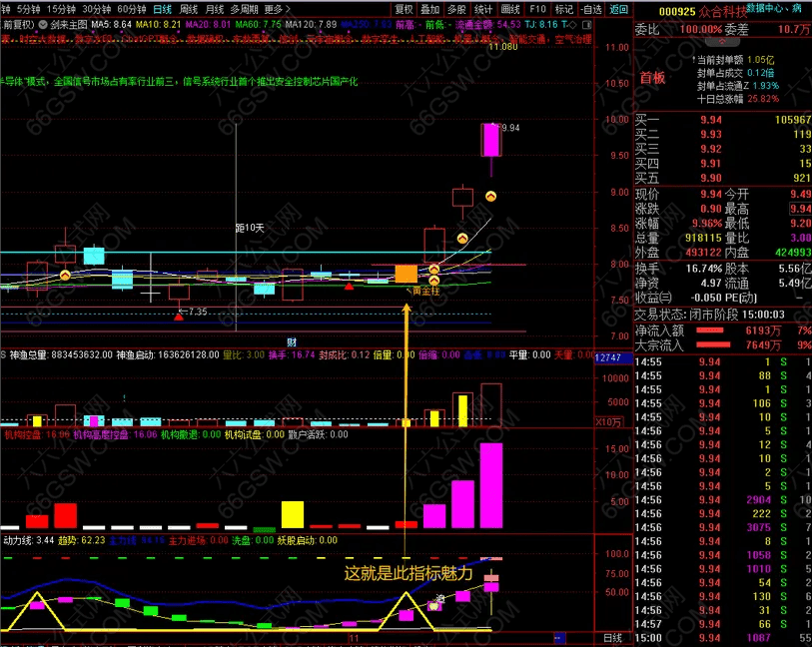
Task: Click the 十日总涨幅 value 25.82%
Action: click(x=763, y=98)
